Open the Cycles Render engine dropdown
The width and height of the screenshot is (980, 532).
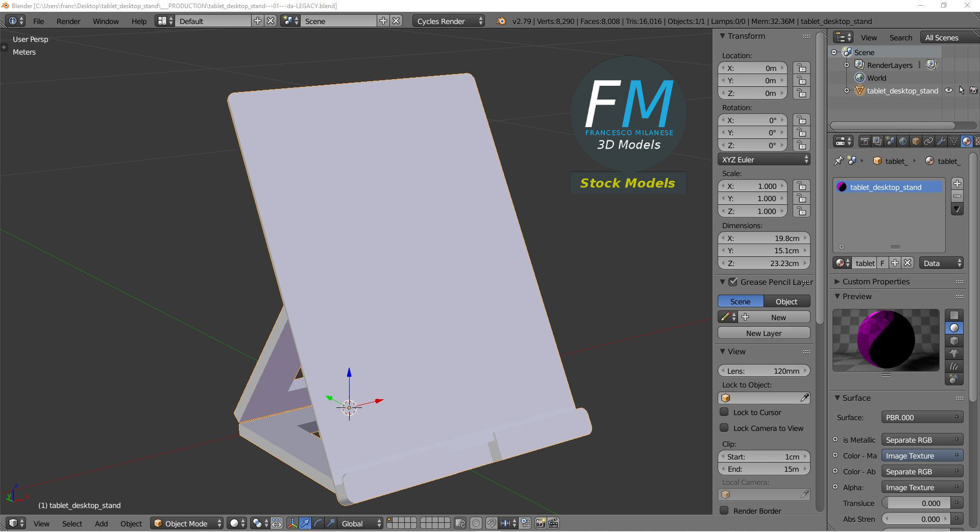[448, 21]
